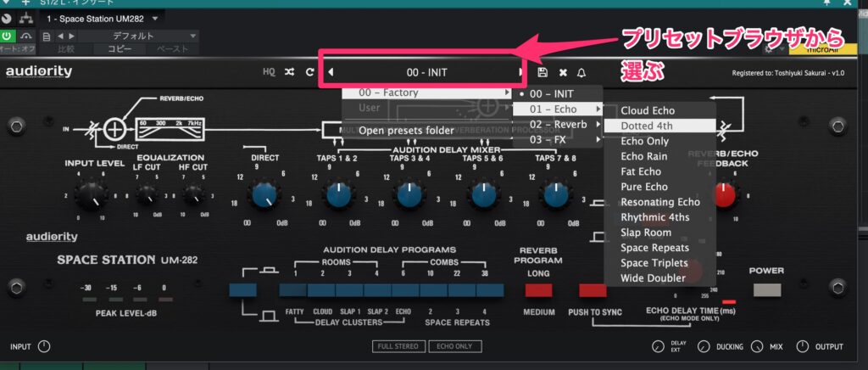Click the save preset floppy disk icon
This screenshot has width=868, height=370.
coord(542,73)
